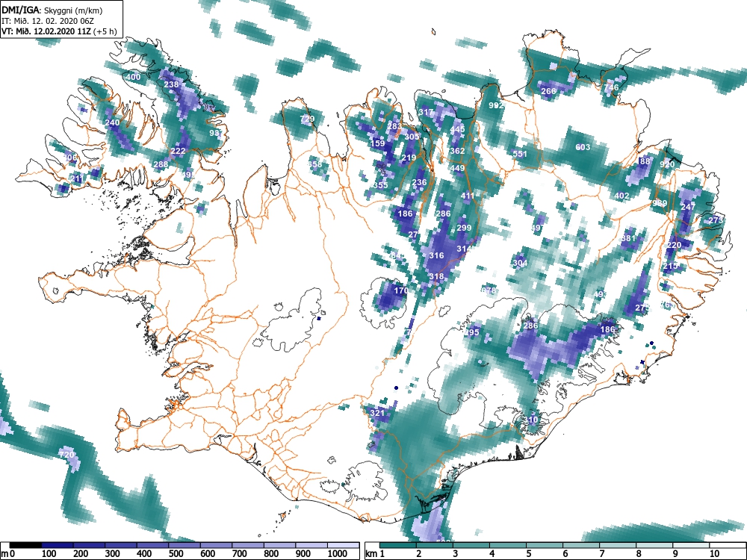Click the visibility value 411
Image resolution: width=747 pixels, height=560 pixels.
click(x=468, y=196)
